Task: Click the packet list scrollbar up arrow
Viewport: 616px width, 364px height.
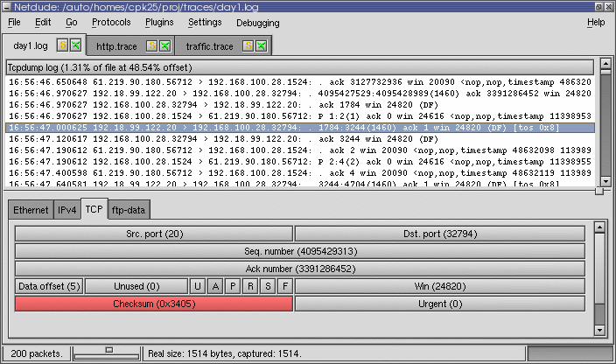Action: click(x=605, y=63)
